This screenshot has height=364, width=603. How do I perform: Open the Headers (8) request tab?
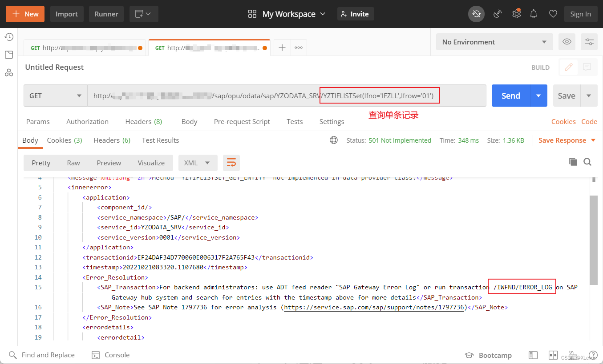143,122
